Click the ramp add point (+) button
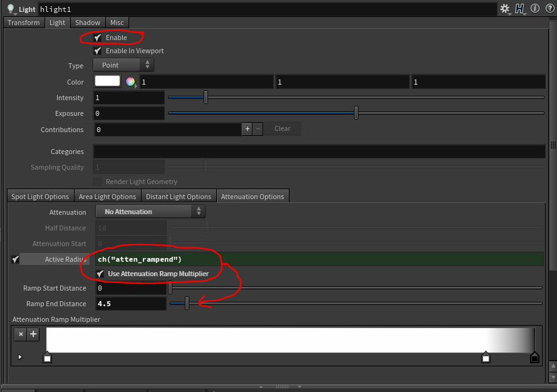The width and height of the screenshot is (557, 392). [33, 334]
